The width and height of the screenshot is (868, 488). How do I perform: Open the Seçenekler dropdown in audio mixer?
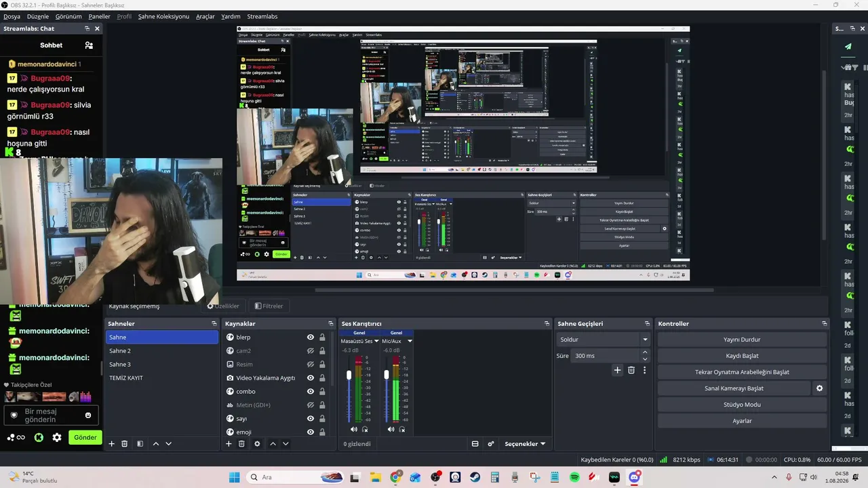[x=526, y=444]
